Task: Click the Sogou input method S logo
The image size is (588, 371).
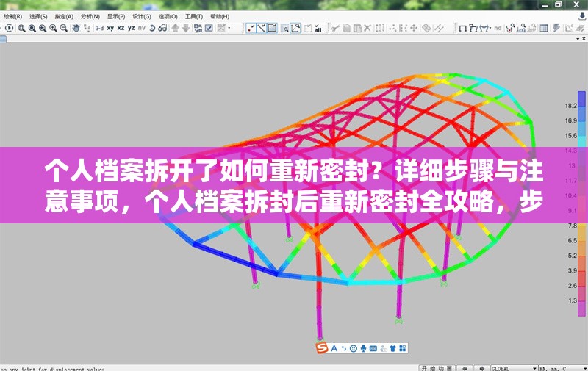Action: tap(322, 348)
